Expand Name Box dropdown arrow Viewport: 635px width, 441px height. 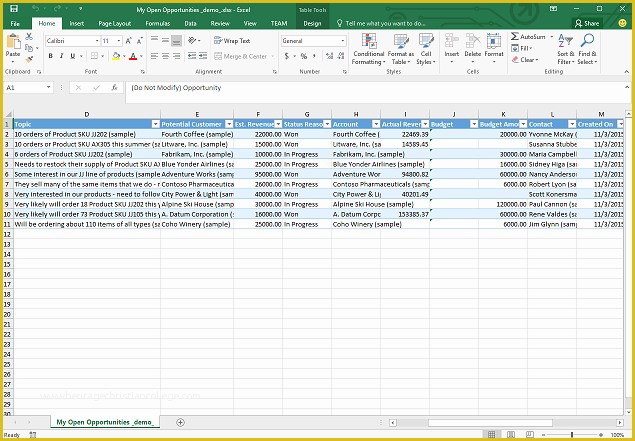pyautogui.click(x=49, y=87)
